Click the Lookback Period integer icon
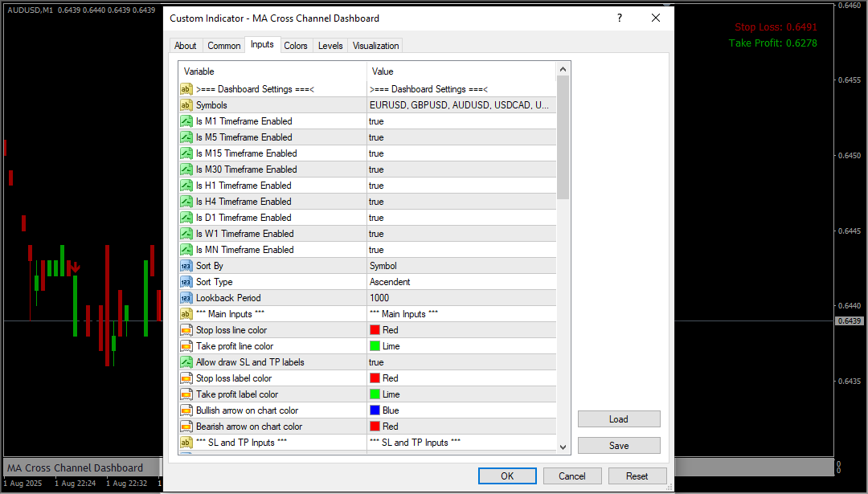868x494 pixels. point(186,298)
